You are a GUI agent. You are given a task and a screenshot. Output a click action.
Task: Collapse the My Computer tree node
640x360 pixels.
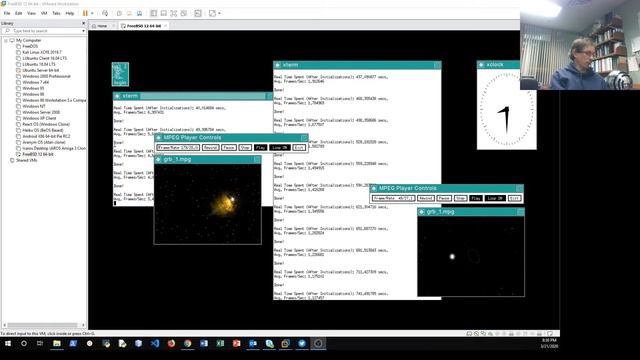(6, 40)
